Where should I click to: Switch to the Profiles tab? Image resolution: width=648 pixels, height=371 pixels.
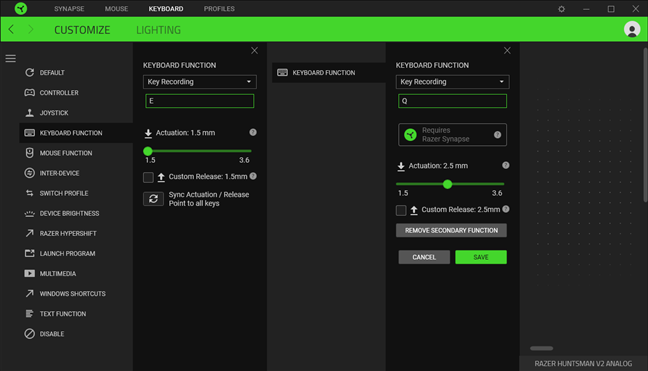coord(219,9)
